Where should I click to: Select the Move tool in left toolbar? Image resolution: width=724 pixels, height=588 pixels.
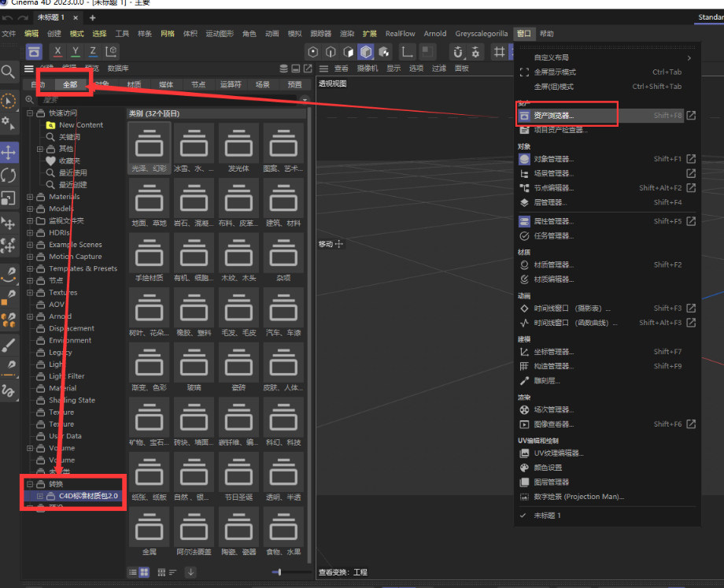tap(9, 151)
